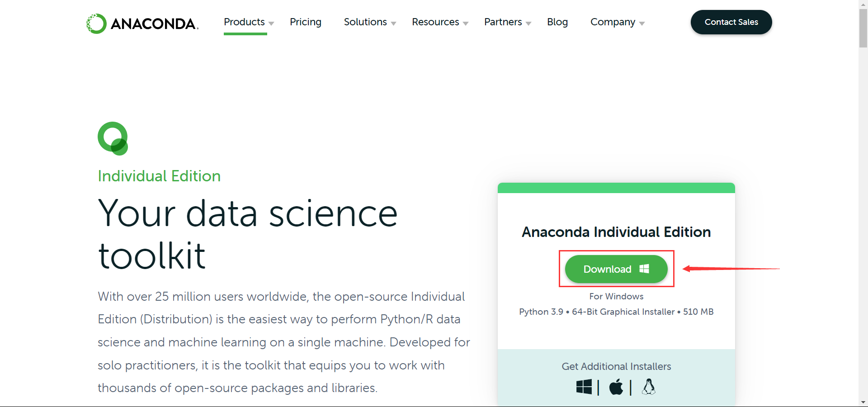This screenshot has height=407, width=868.
Task: Expand the Products dropdown menu
Action: (x=249, y=22)
